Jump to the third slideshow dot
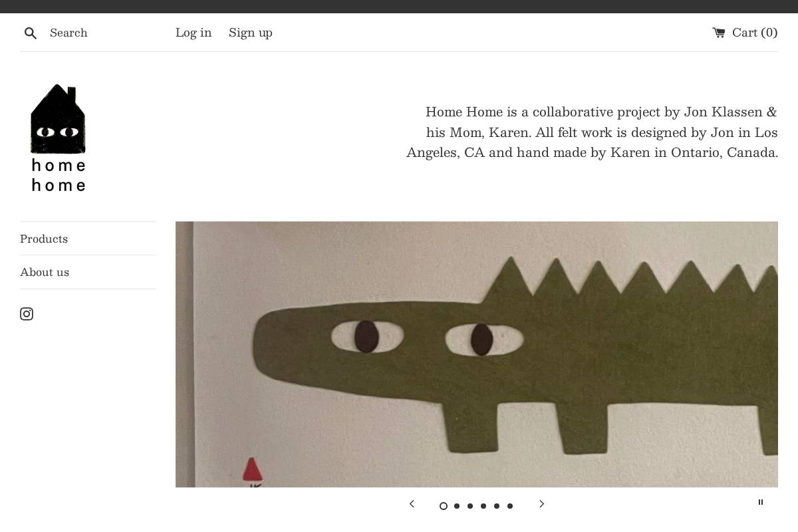 [470, 506]
